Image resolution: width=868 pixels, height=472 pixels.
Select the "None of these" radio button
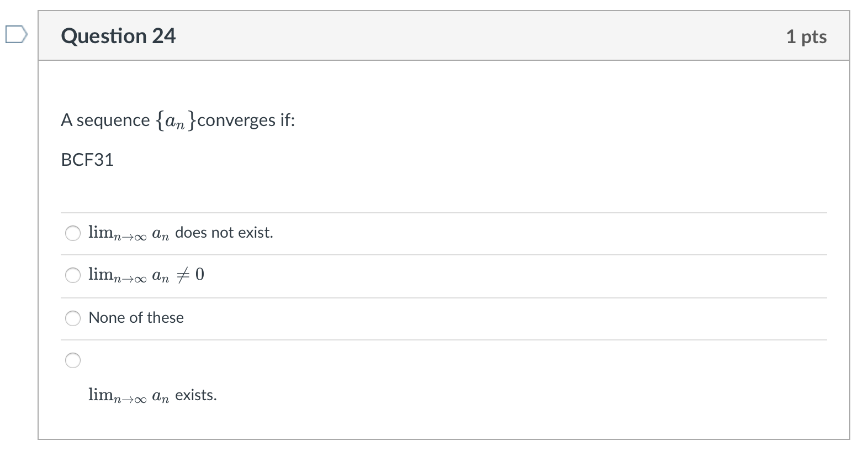[73, 318]
